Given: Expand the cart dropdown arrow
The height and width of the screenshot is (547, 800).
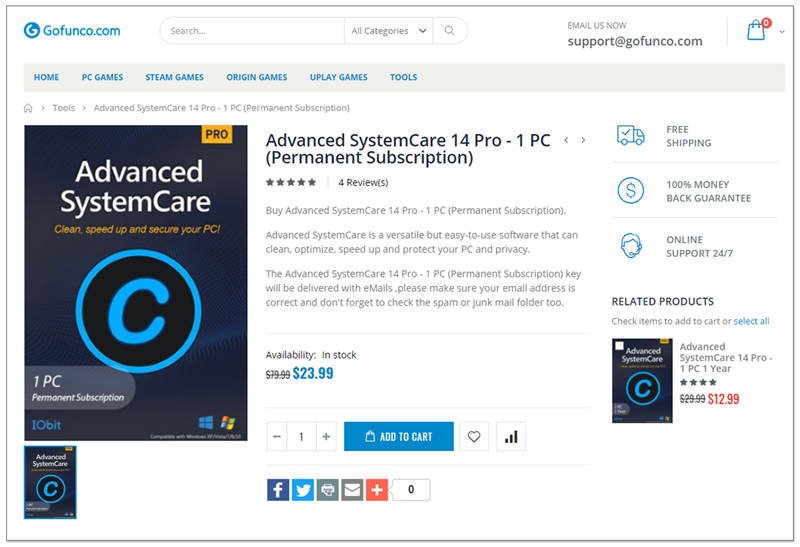Looking at the screenshot, I should pos(782,32).
